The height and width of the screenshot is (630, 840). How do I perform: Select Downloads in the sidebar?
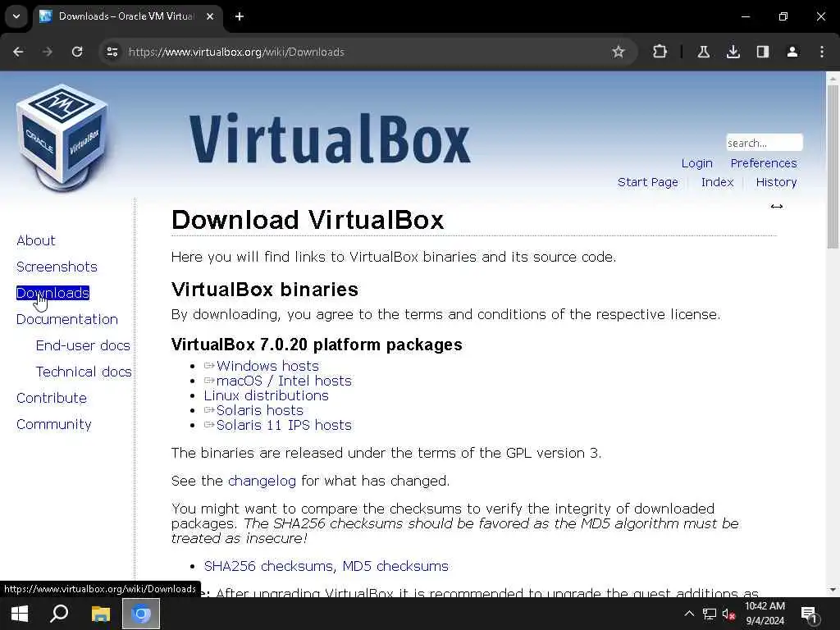52,293
